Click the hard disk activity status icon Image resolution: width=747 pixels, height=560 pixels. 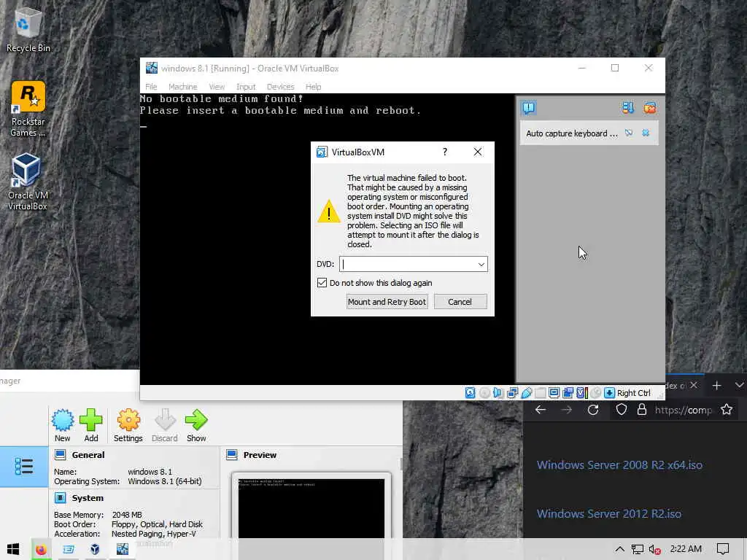(471, 393)
